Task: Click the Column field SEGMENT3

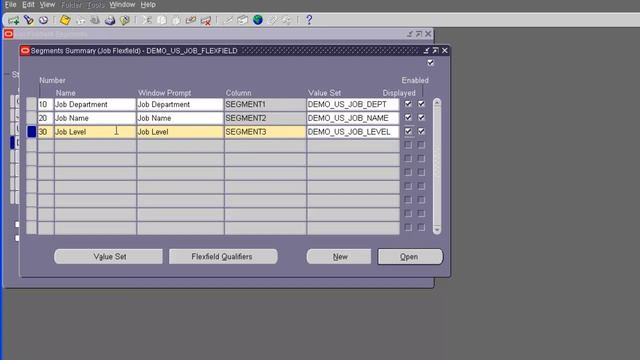Action: tap(265, 131)
